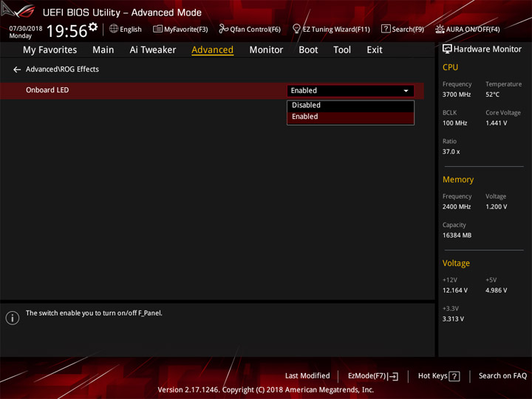Launch EZ Tuning Wizard bulb icon

[296, 29]
